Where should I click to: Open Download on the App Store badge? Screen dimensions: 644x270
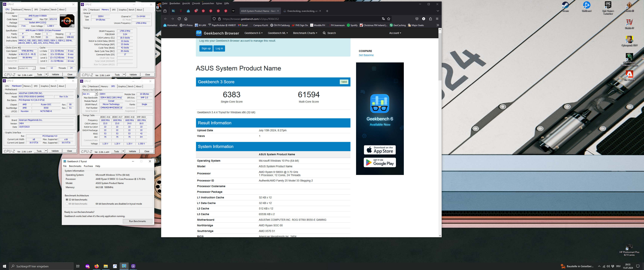(380, 150)
